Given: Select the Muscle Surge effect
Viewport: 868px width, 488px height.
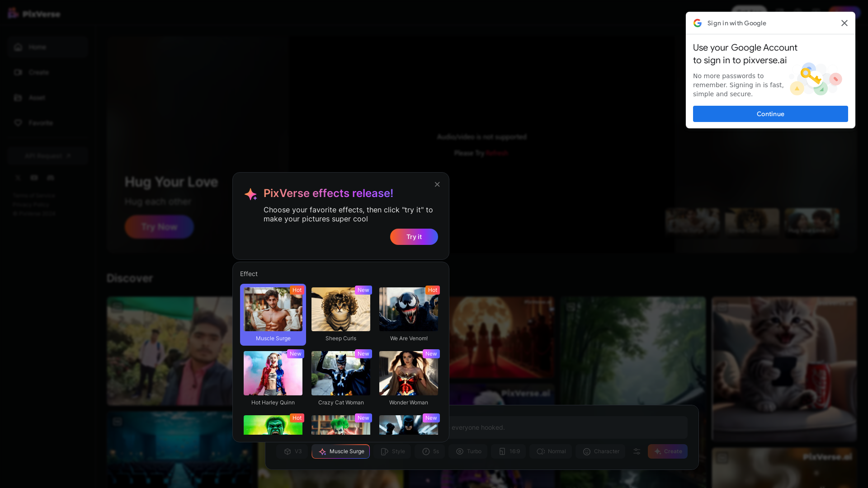Looking at the screenshot, I should click(x=273, y=314).
